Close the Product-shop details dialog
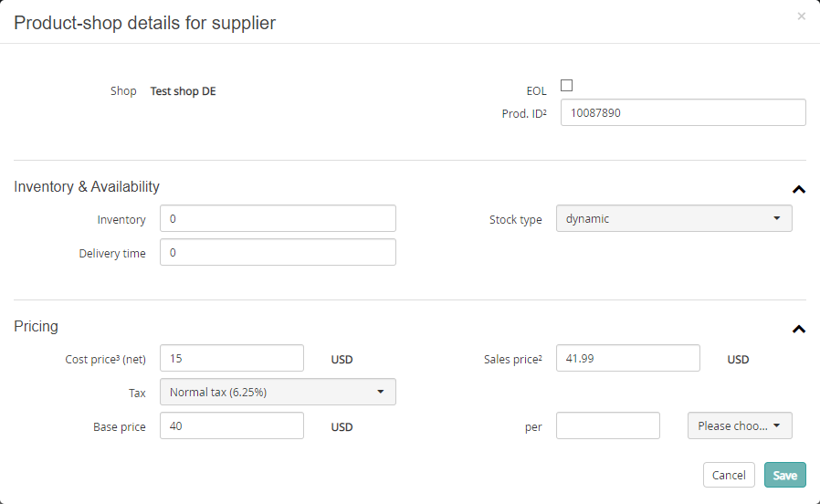Viewport: 820px width, 504px height. [801, 16]
